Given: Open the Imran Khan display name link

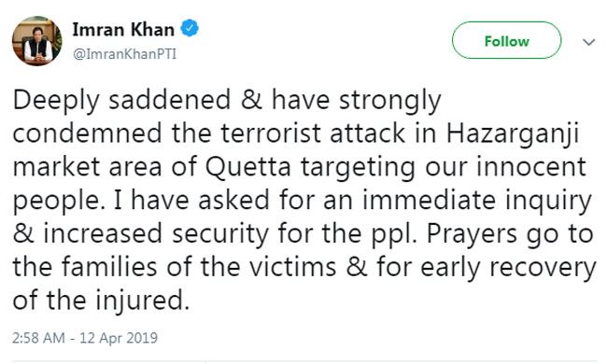Looking at the screenshot, I should pyautogui.click(x=123, y=29).
